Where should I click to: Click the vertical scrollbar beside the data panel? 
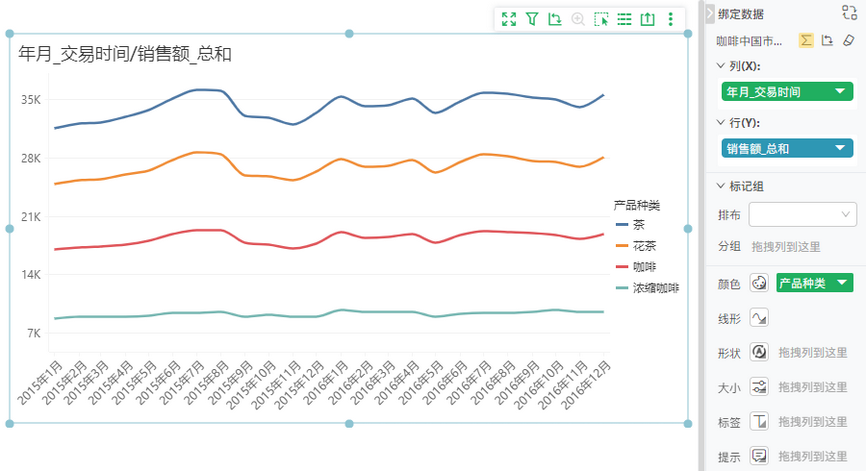[x=701, y=235]
